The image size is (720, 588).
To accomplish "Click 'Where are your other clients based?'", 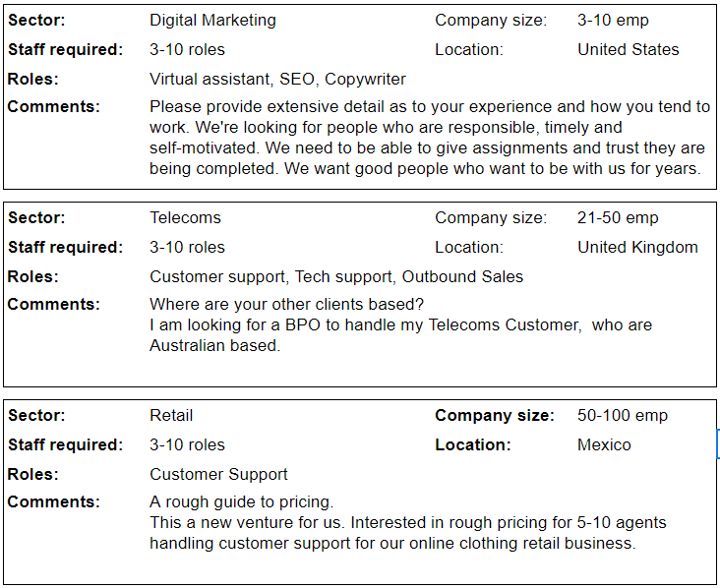I will coord(286,305).
